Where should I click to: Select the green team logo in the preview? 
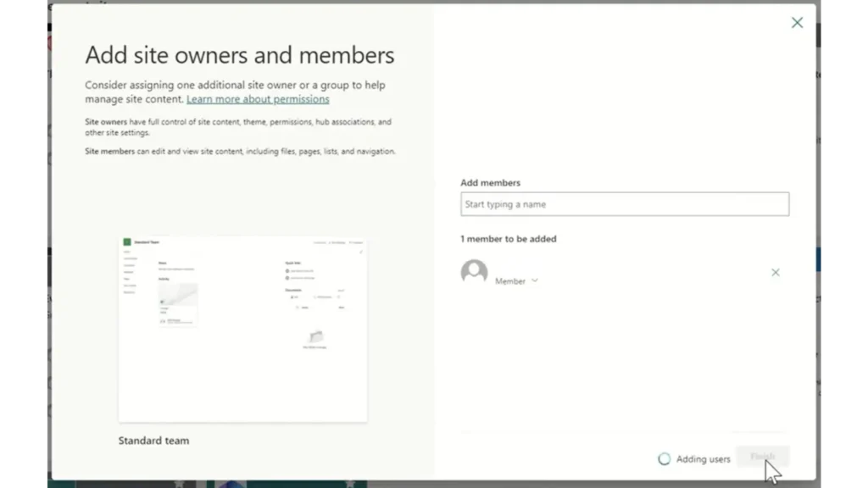127,242
